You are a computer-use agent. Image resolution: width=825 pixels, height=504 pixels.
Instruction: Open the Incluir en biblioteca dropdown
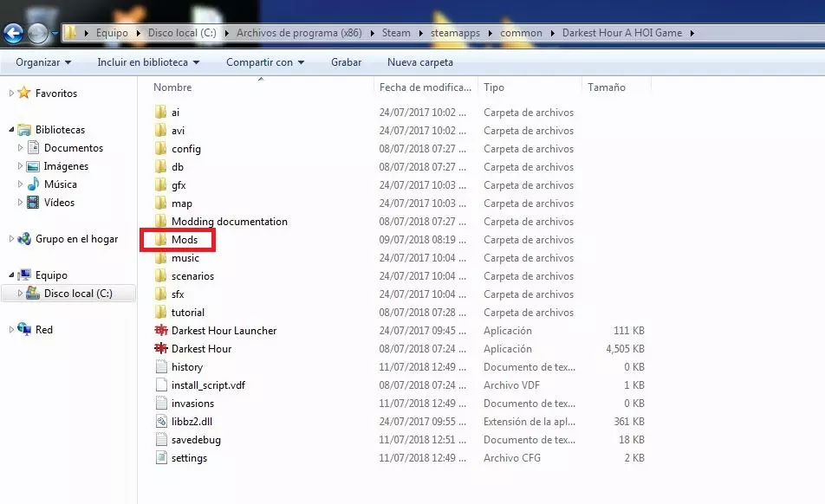(x=148, y=62)
